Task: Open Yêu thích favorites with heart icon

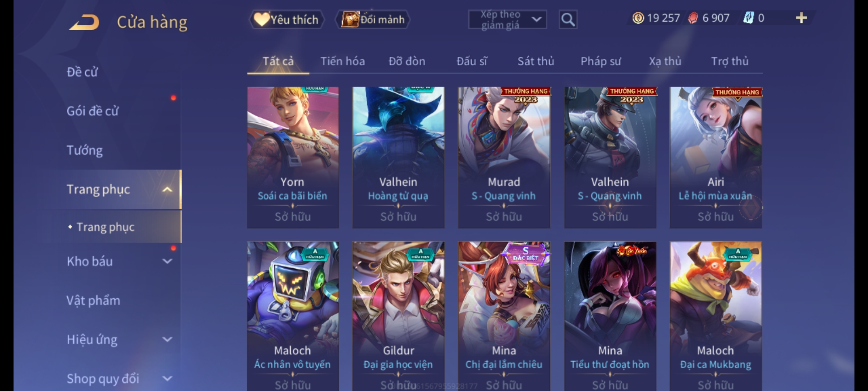Action: point(286,20)
